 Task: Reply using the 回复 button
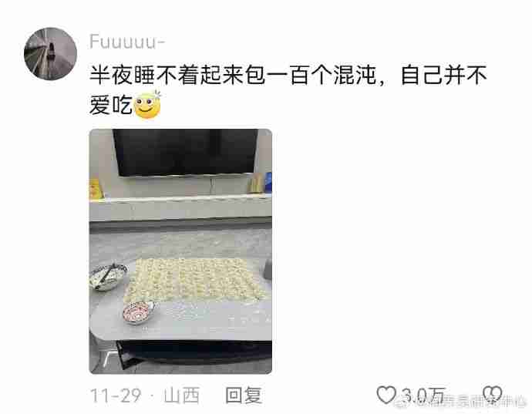[x=244, y=395]
